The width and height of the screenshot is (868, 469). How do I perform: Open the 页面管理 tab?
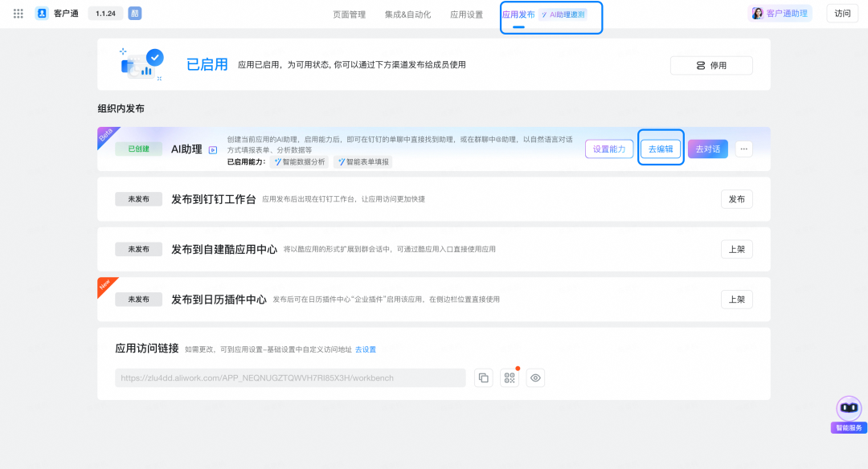[x=350, y=14]
